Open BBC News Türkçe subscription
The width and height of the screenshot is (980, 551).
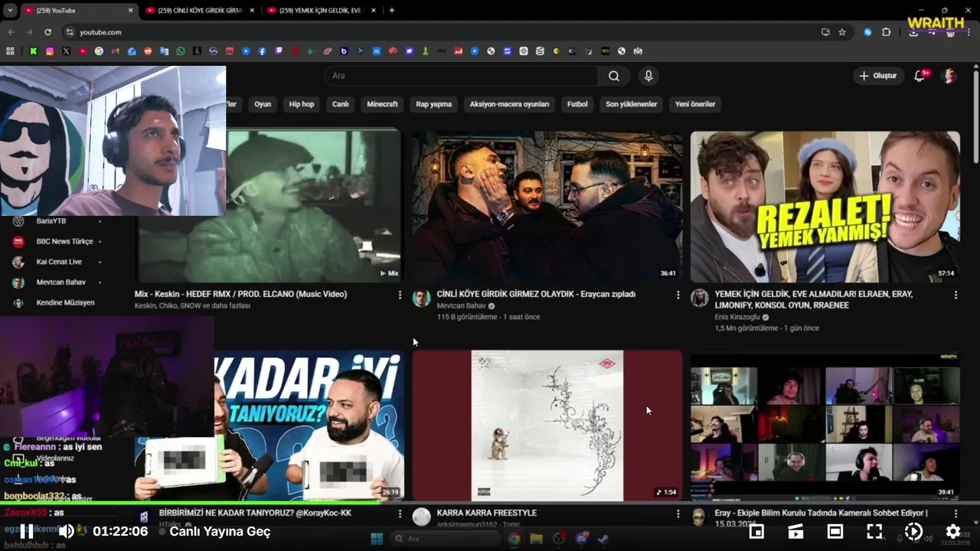[x=57, y=241]
